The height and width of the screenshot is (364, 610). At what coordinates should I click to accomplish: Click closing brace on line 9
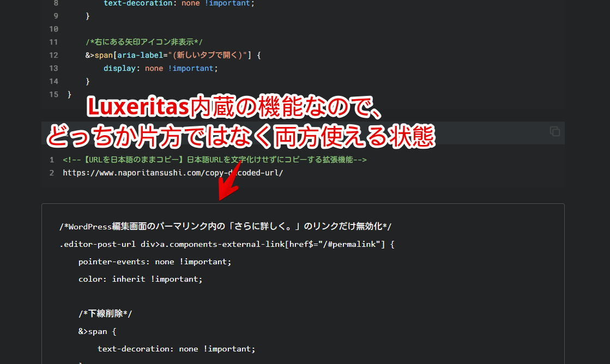[x=88, y=16]
